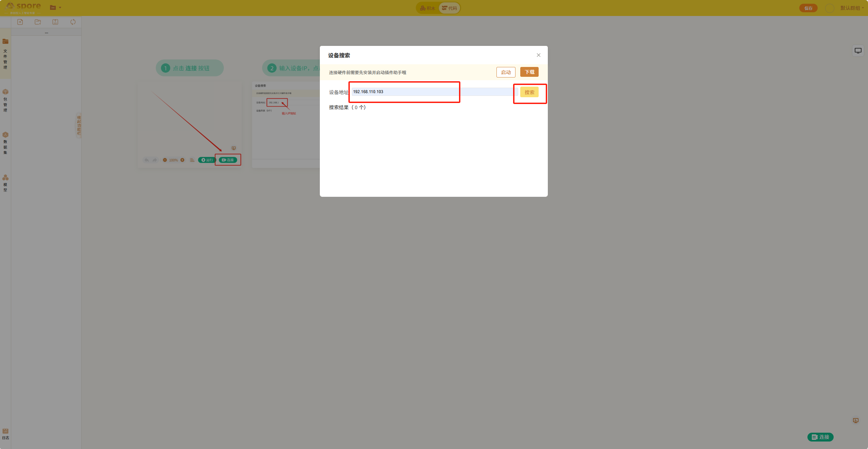Viewport: 868px width, 449px height.
Task: Expand the project folder dropdown arrow
Action: click(x=60, y=7)
